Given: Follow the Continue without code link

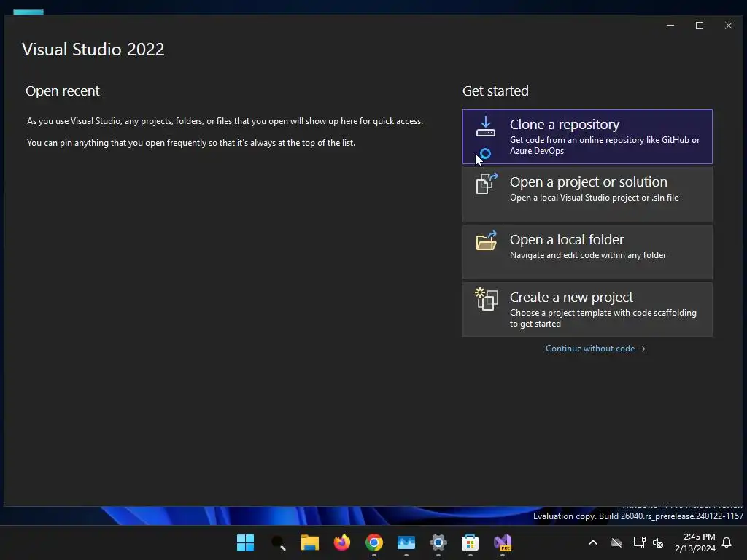Looking at the screenshot, I should click(x=595, y=349).
